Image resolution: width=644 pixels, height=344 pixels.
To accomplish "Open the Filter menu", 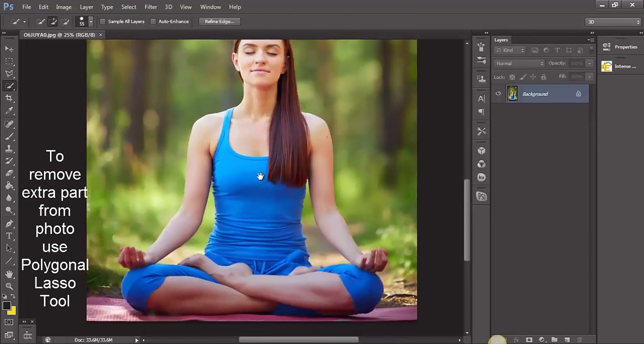I will [x=150, y=7].
